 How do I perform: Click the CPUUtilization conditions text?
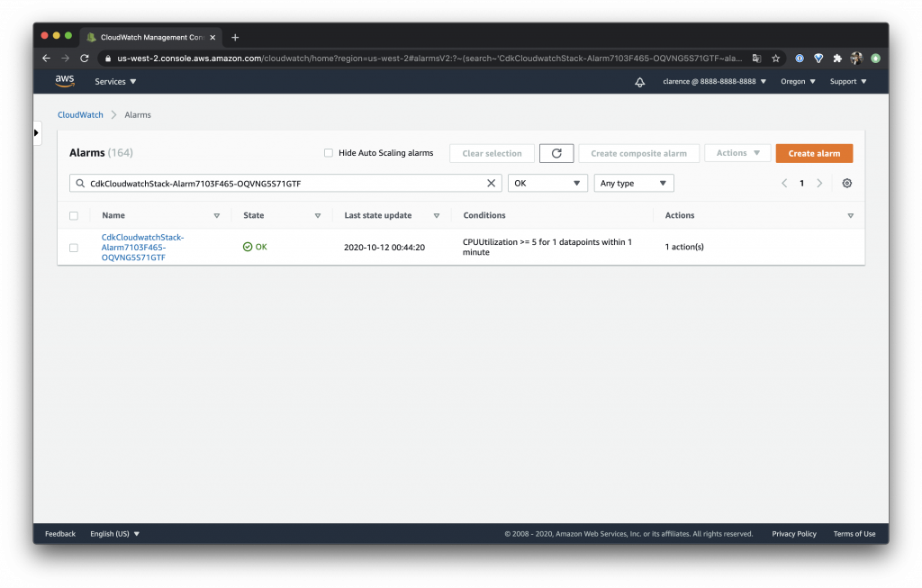[x=547, y=247]
